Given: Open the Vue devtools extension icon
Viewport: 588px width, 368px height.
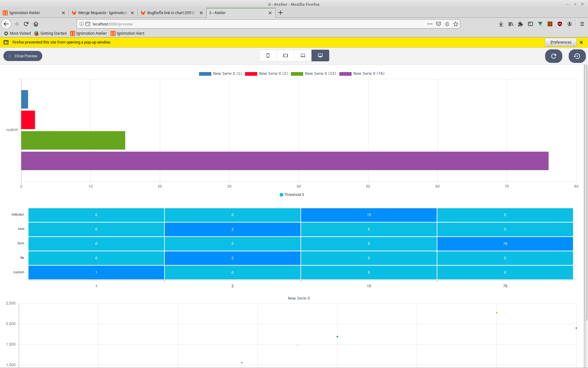Looking at the screenshot, I should [540, 24].
